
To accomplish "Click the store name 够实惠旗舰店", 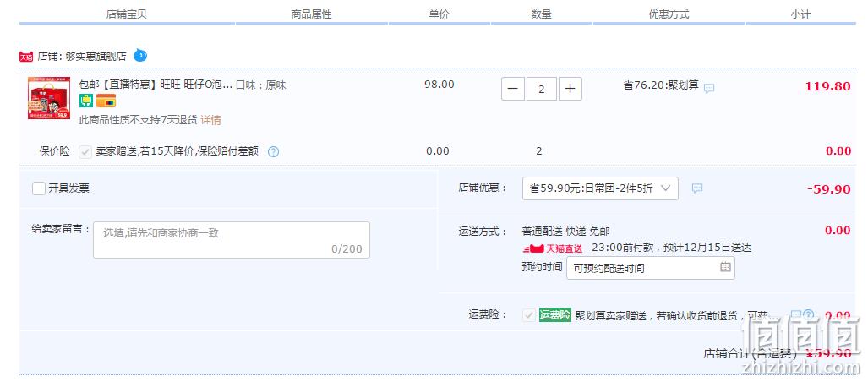I will (96, 57).
